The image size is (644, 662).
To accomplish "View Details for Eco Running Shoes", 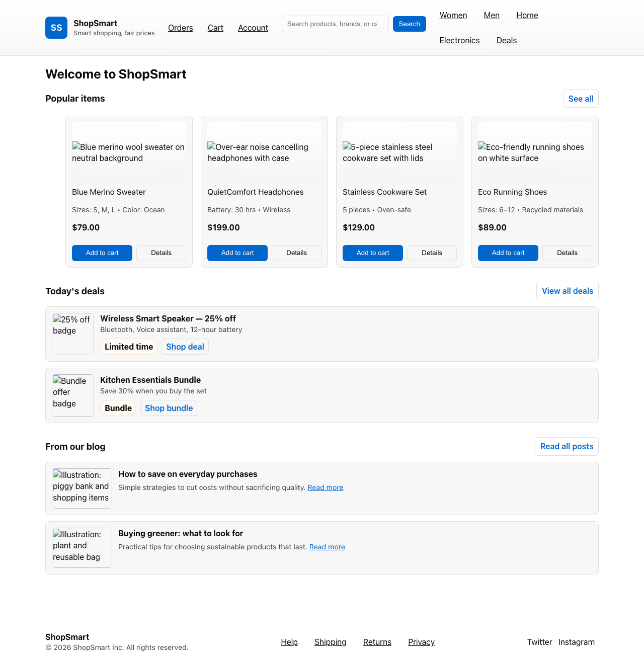I will pyautogui.click(x=567, y=253).
